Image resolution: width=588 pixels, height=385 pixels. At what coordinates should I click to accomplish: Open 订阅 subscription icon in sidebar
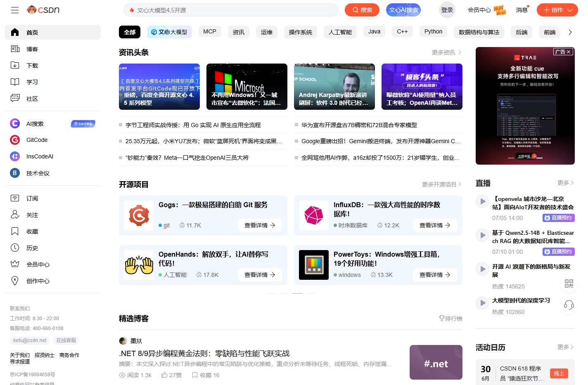tap(15, 198)
